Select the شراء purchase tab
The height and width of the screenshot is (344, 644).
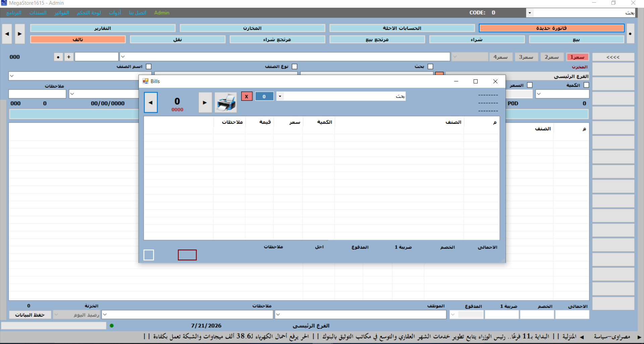point(477,40)
